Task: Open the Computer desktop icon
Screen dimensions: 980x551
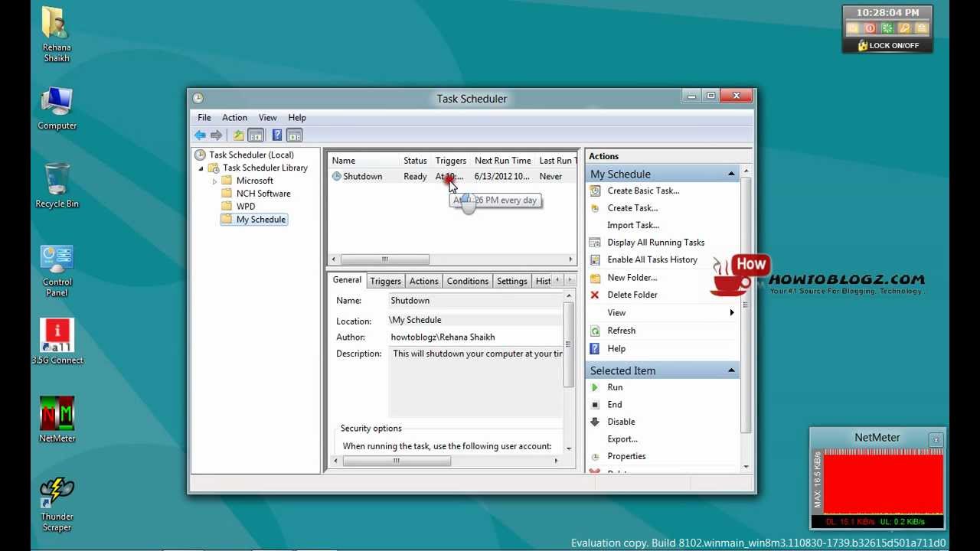Action: (57, 109)
